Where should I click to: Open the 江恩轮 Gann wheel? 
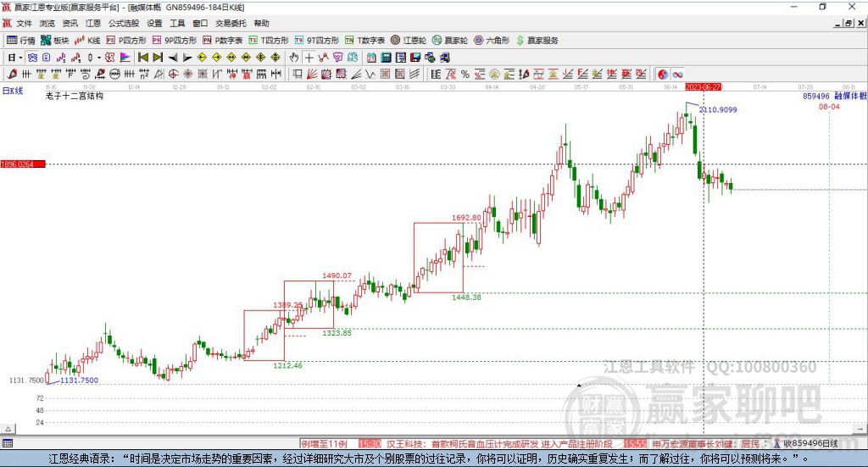coord(409,41)
